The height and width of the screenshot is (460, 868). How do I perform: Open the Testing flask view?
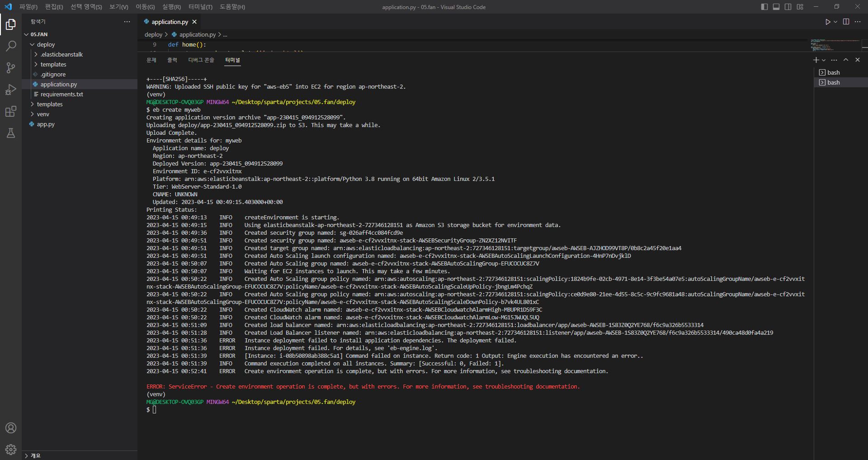(x=11, y=133)
